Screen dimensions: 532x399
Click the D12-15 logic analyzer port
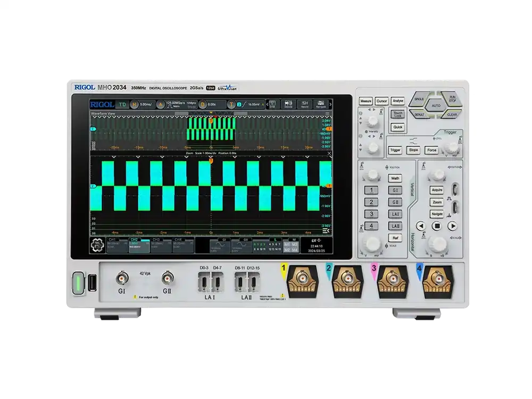(253, 282)
